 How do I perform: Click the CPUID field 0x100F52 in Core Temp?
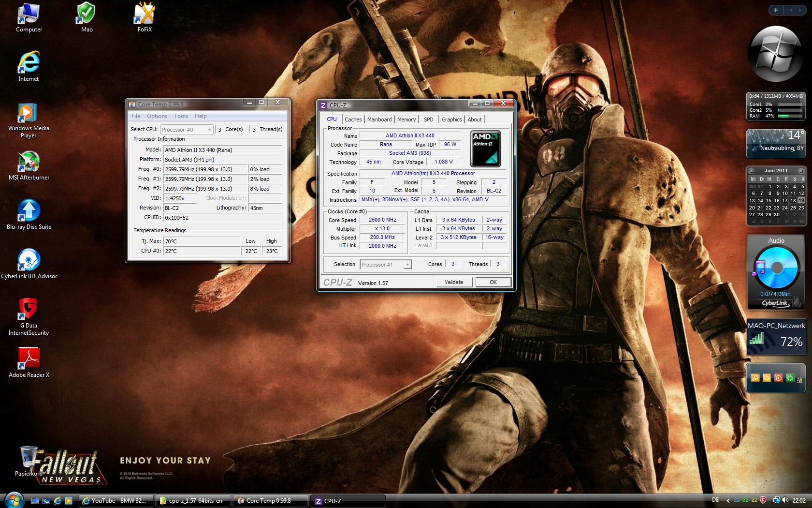coord(222,218)
